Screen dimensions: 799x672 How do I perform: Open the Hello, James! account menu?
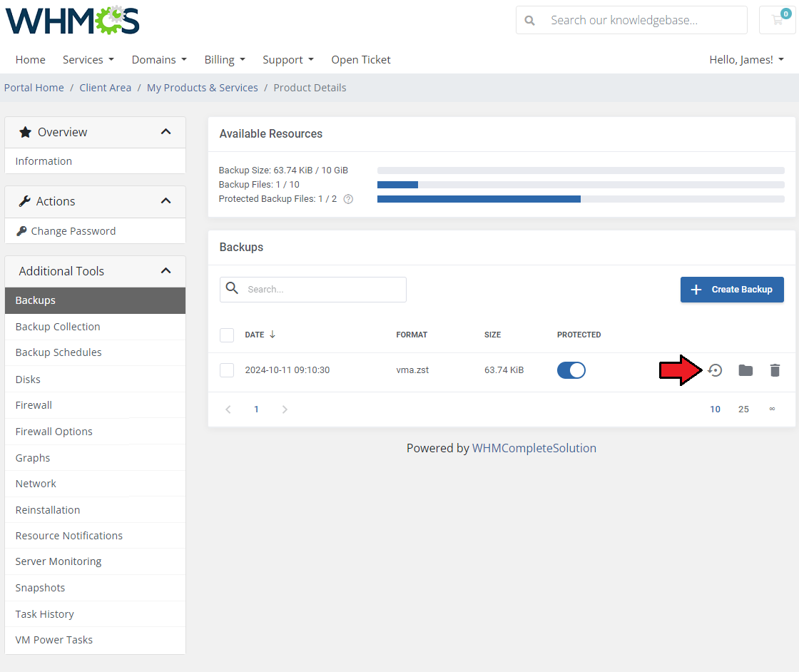pos(746,60)
